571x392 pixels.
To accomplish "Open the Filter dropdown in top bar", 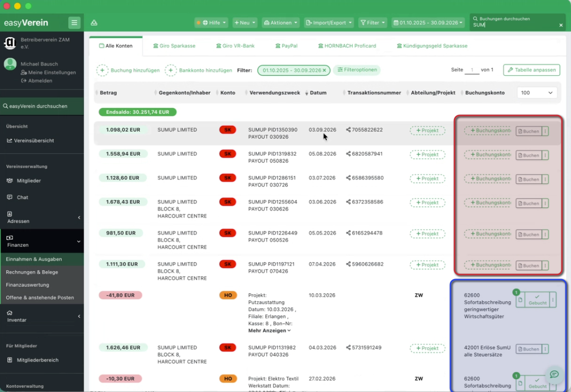I will (373, 23).
